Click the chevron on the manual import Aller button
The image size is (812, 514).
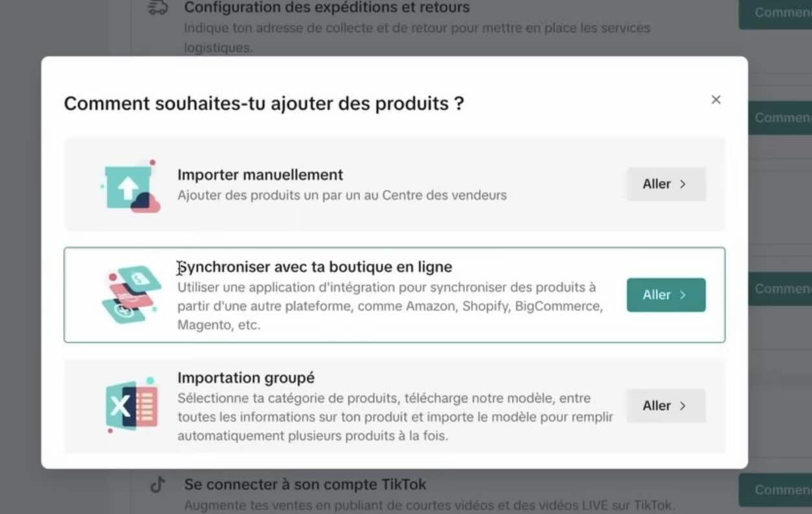coord(682,184)
